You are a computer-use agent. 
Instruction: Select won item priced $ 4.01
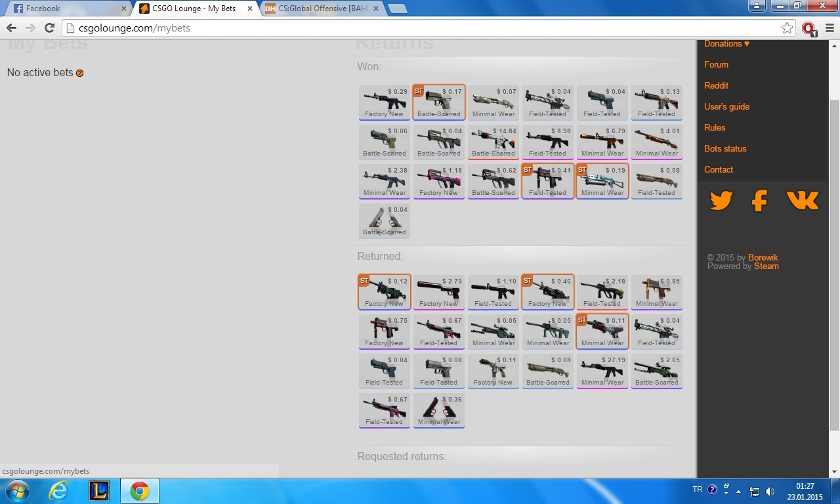coord(657,142)
